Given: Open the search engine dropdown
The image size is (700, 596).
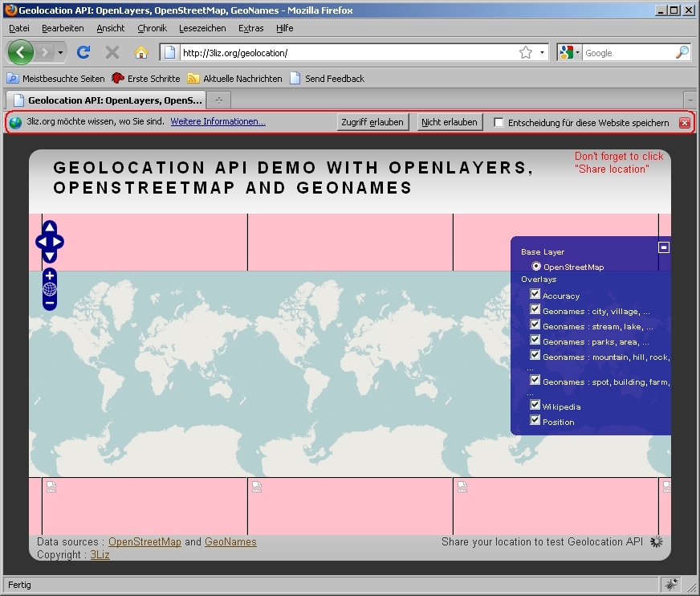Looking at the screenshot, I should [x=570, y=52].
